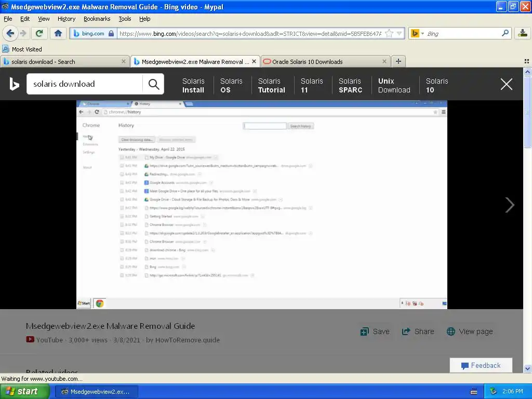The width and height of the screenshot is (532, 399).
Task: Go back using the browser Back arrow
Action: (10, 33)
